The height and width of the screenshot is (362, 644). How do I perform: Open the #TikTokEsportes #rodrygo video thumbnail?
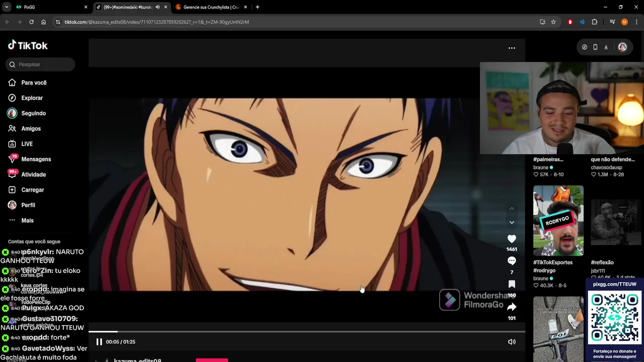click(x=558, y=221)
